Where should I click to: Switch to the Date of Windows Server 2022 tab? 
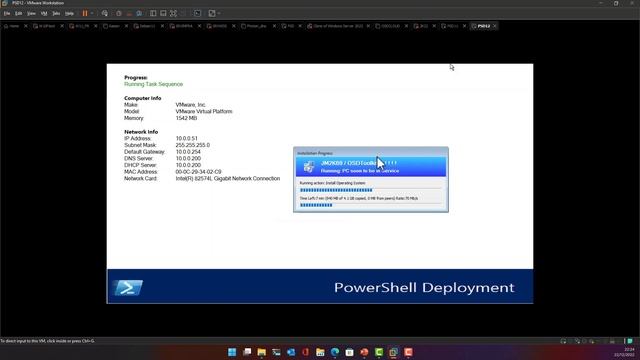point(335,26)
